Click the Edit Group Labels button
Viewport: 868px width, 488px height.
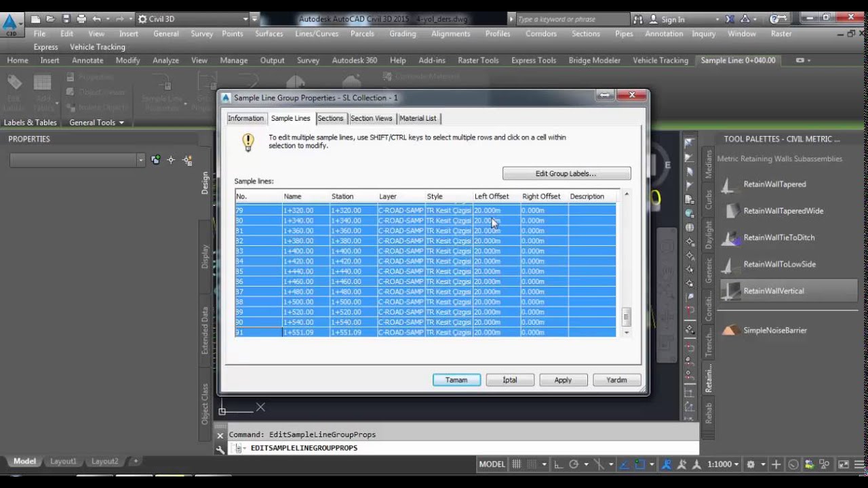click(x=566, y=174)
